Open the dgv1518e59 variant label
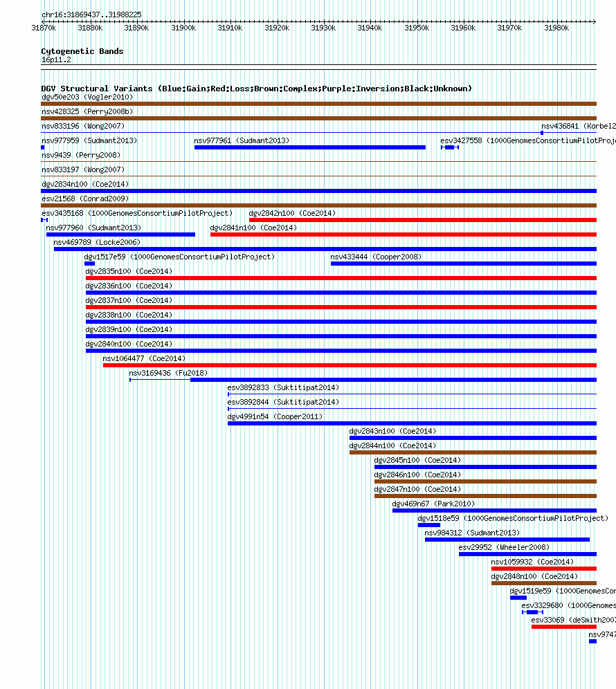Image resolution: width=616 pixels, height=689 pixels. coord(513,517)
